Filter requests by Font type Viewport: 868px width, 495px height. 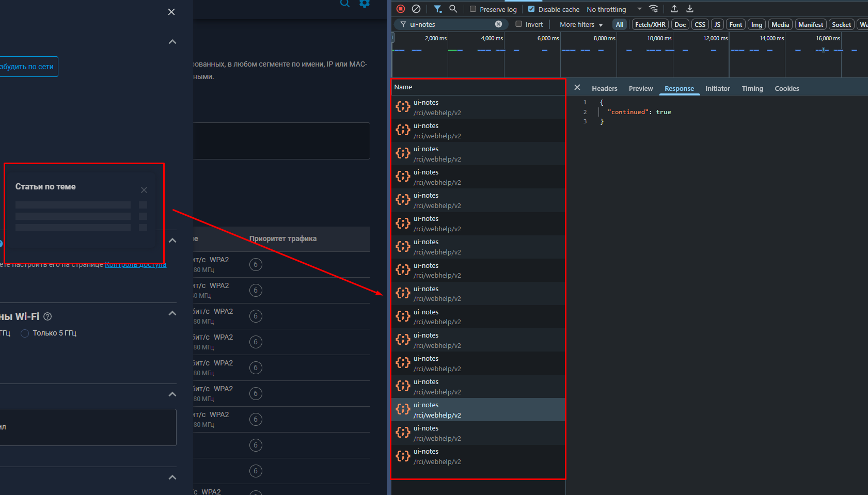click(x=736, y=24)
